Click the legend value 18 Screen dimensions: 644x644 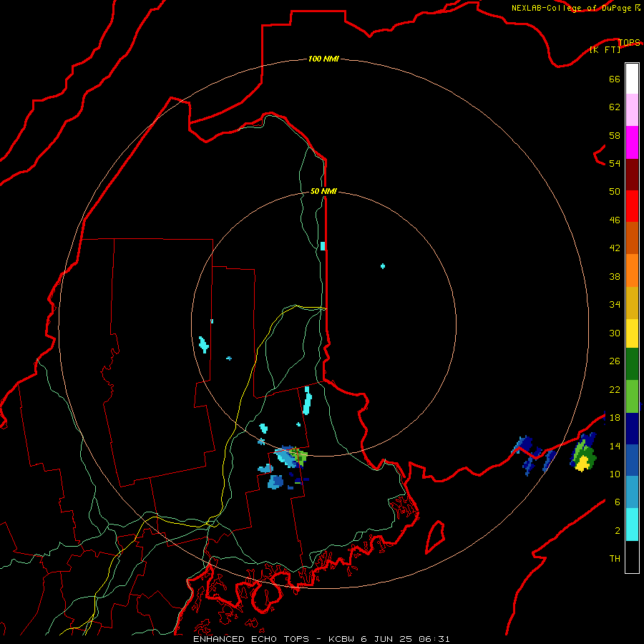click(x=615, y=418)
